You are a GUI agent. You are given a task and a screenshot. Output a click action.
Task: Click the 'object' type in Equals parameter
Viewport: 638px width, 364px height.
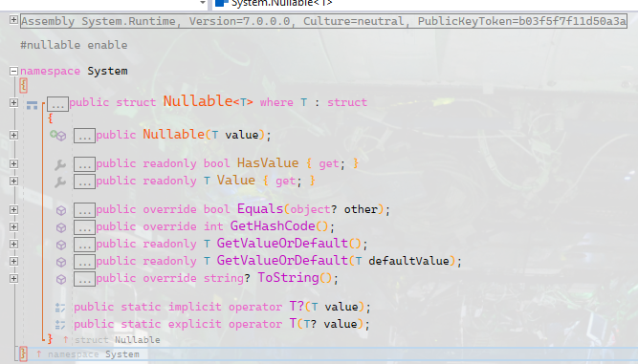pos(310,209)
